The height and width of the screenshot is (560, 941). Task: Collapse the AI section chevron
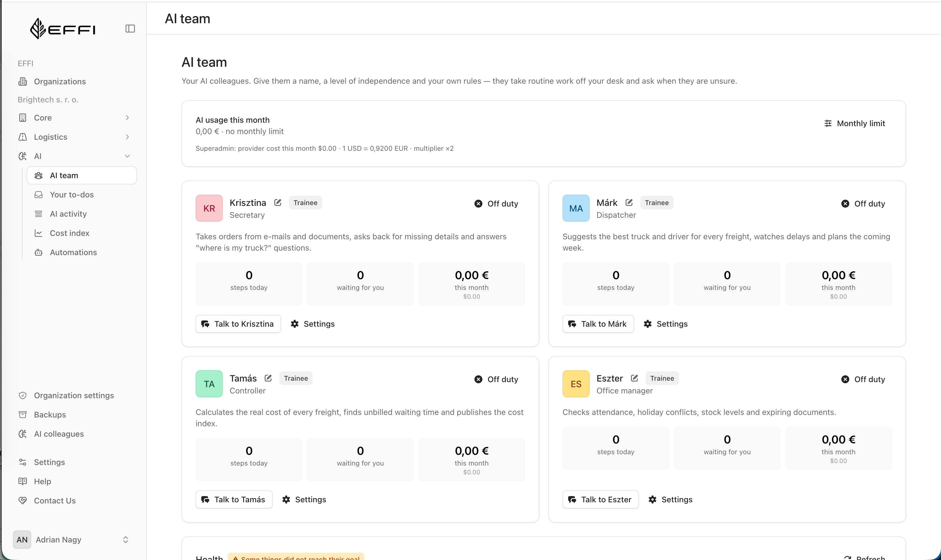click(x=127, y=156)
